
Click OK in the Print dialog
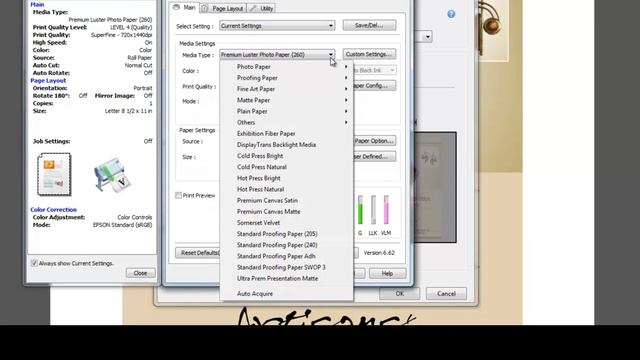pos(400,293)
